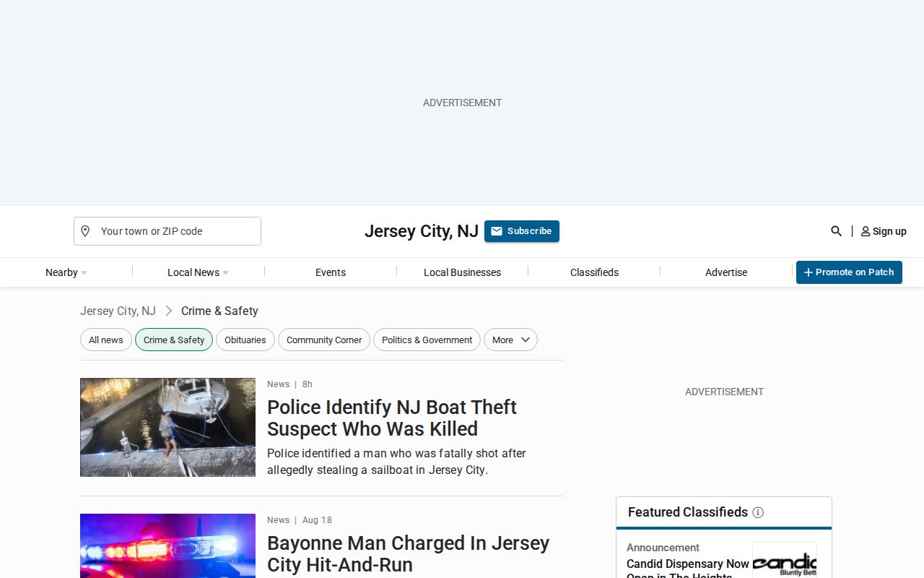Click the Featured Classifieds info icon
Screen dimensions: 924x578
click(758, 512)
